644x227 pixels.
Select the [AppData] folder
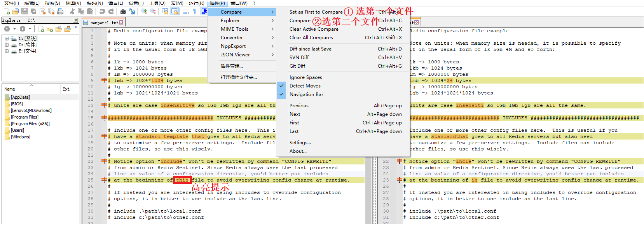pyautogui.click(x=20, y=97)
